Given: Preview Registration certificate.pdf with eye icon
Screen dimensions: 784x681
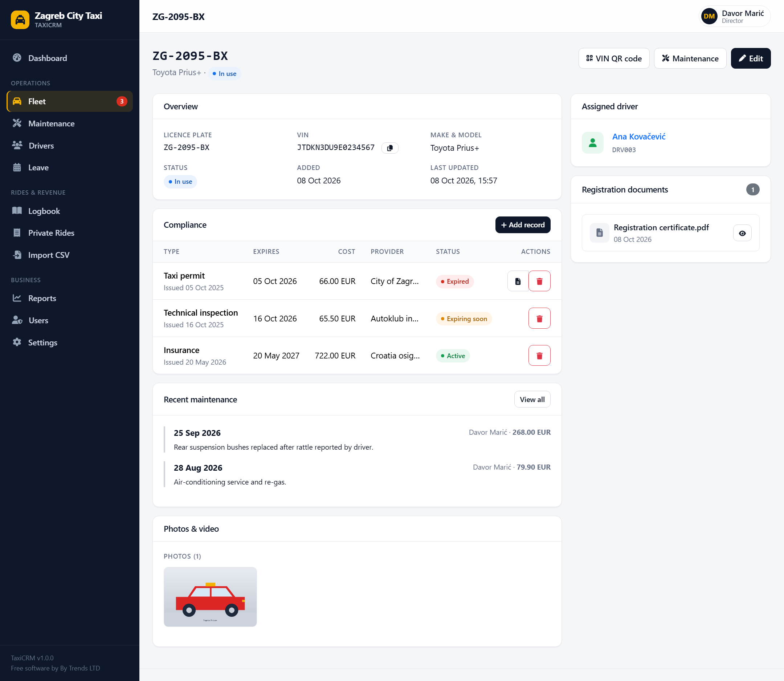Looking at the screenshot, I should tap(742, 233).
